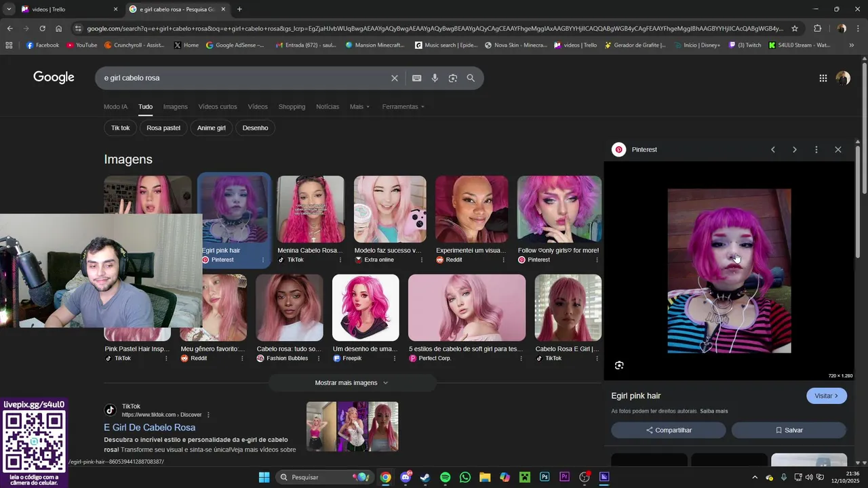Open the Windows Start menu
Viewport: 868px width, 488px height.
(264, 477)
